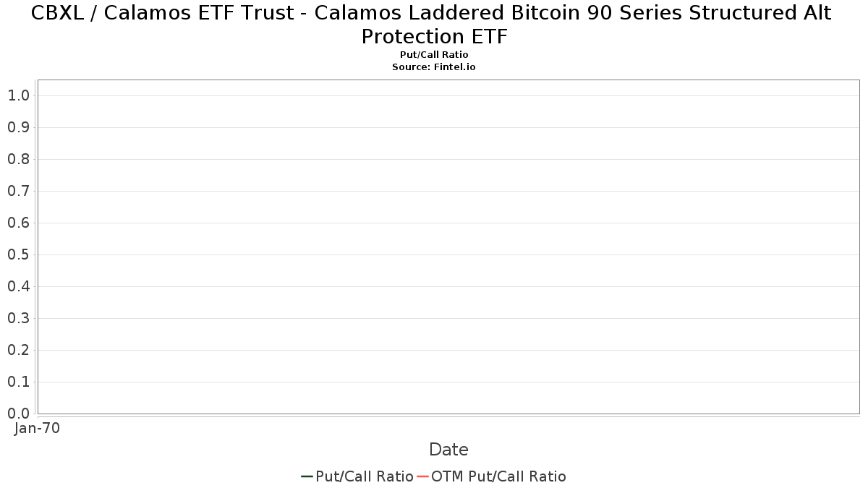Select the 0.6 y-axis tick label
868x488 pixels.
[18, 223]
